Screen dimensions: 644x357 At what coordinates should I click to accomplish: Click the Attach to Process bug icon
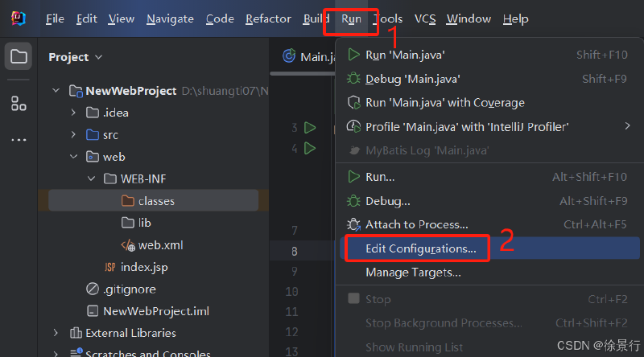coord(353,224)
